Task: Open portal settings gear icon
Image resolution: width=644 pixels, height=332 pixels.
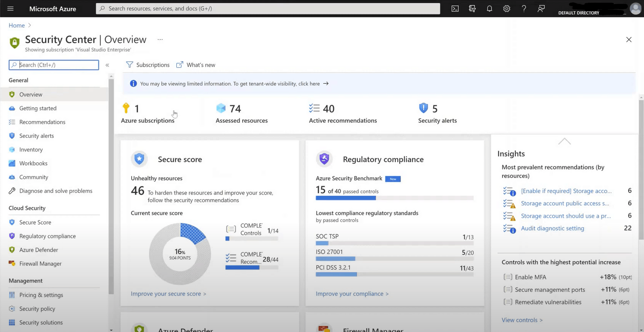Action: point(507,8)
